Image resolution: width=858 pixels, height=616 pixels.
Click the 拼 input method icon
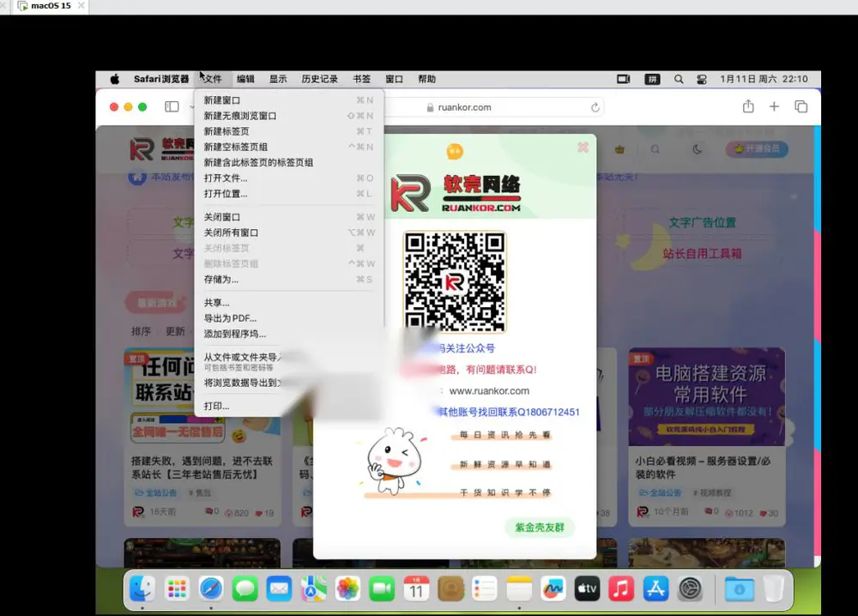pyautogui.click(x=652, y=79)
